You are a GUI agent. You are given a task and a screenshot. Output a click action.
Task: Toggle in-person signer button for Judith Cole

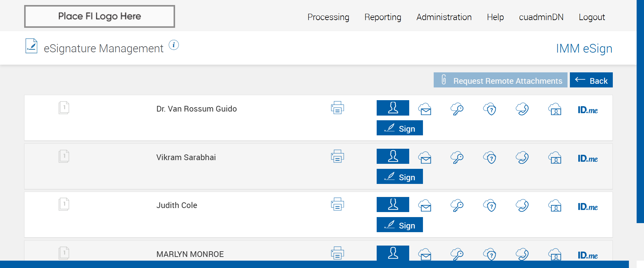point(393,205)
